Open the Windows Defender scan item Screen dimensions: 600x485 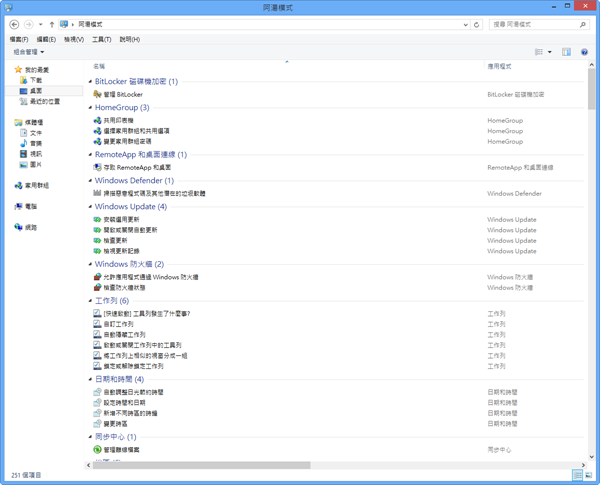(x=149, y=193)
